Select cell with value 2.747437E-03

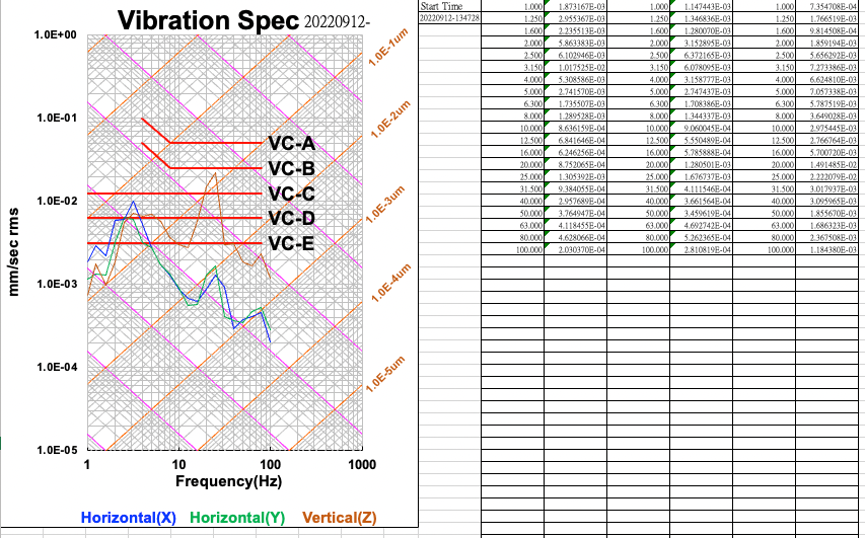point(701,91)
